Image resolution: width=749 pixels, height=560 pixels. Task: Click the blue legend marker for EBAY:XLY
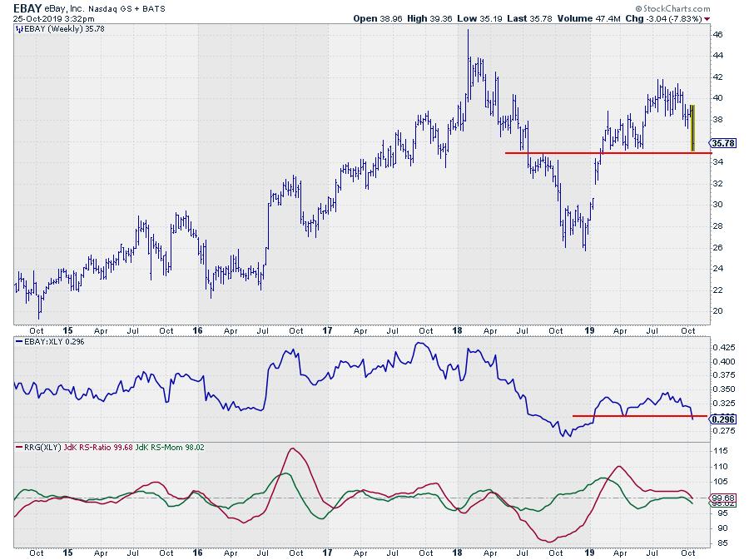click(x=17, y=342)
